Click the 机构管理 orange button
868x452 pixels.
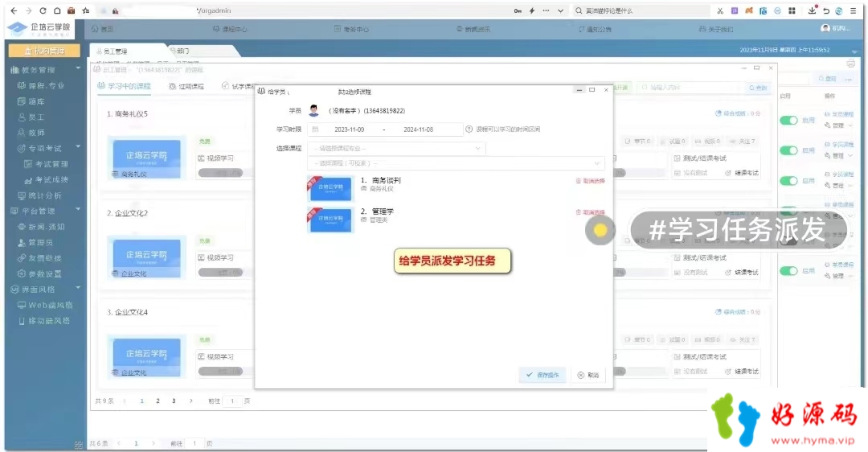44,51
